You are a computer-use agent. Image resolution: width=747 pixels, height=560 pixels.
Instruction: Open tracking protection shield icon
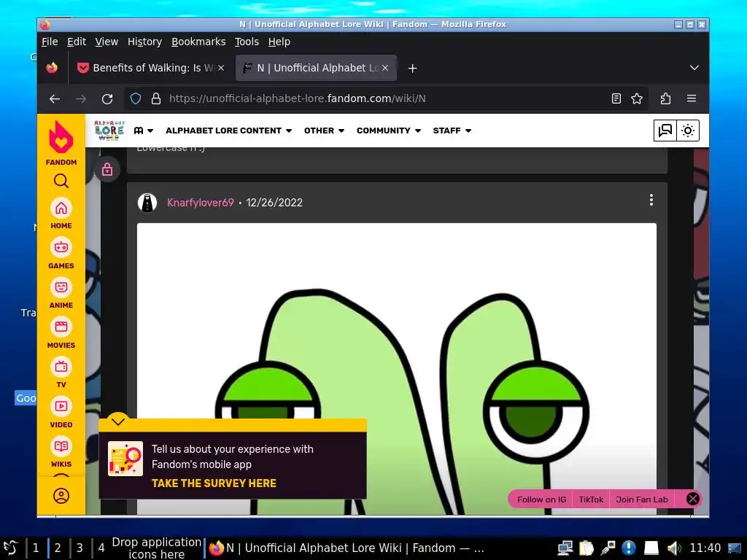[x=136, y=98]
